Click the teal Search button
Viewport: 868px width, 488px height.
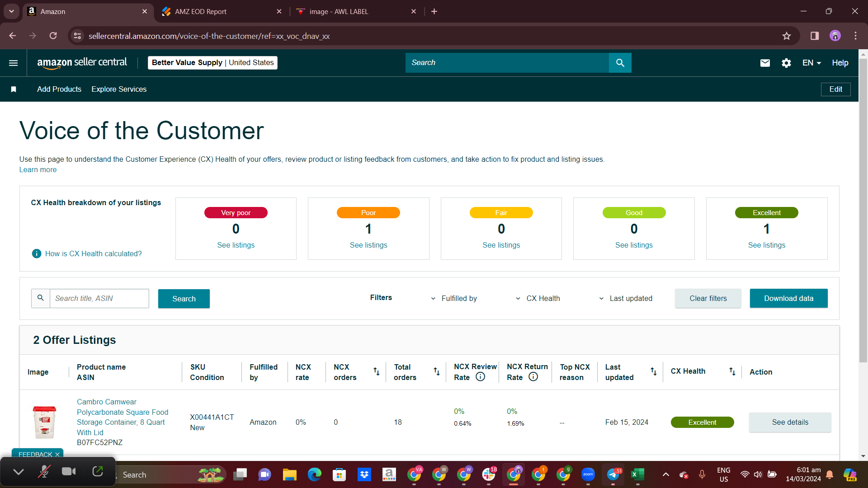(184, 299)
